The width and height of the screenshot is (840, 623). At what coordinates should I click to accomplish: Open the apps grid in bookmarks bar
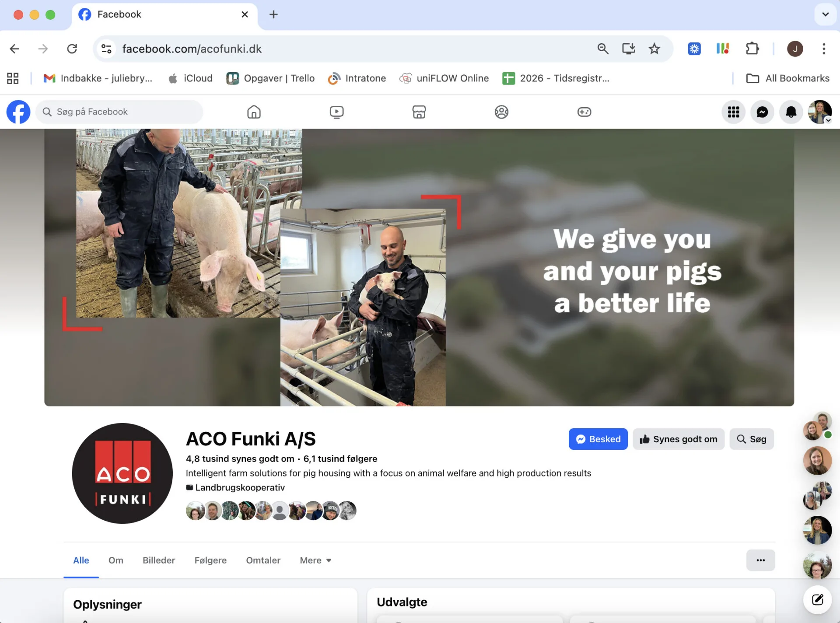point(13,78)
